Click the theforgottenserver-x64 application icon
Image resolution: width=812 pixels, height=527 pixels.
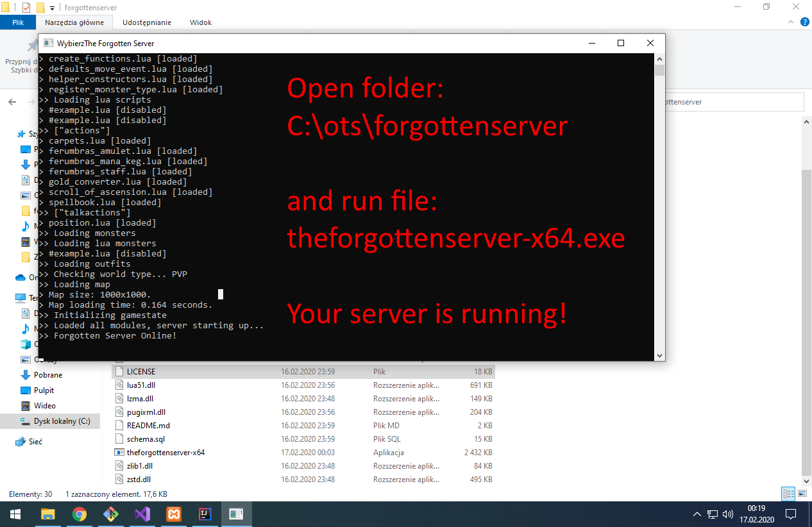click(x=119, y=453)
